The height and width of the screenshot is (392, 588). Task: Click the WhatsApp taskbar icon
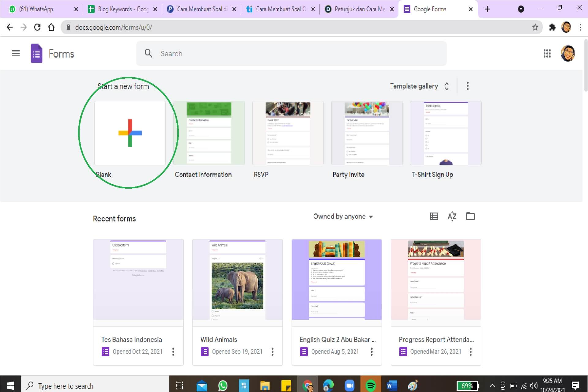click(223, 386)
